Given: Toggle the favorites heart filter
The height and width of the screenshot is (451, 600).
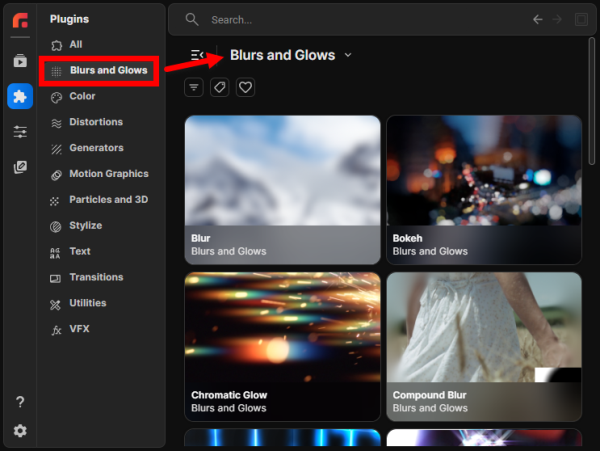Looking at the screenshot, I should pos(245,88).
